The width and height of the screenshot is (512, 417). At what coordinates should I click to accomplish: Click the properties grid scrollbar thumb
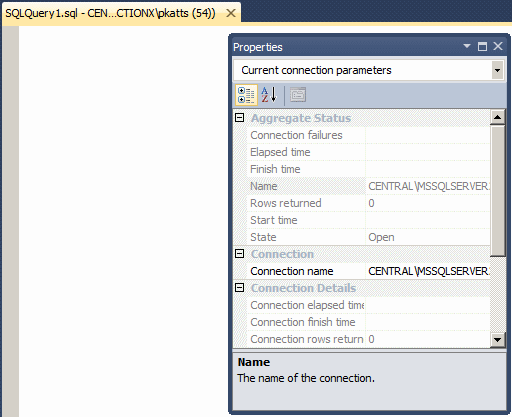click(x=497, y=190)
